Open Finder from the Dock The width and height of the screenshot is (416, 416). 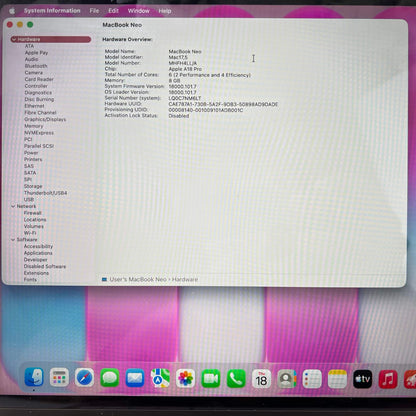[34, 378]
